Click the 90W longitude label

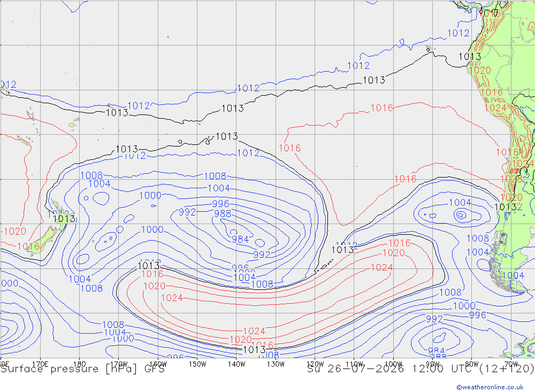(433, 364)
